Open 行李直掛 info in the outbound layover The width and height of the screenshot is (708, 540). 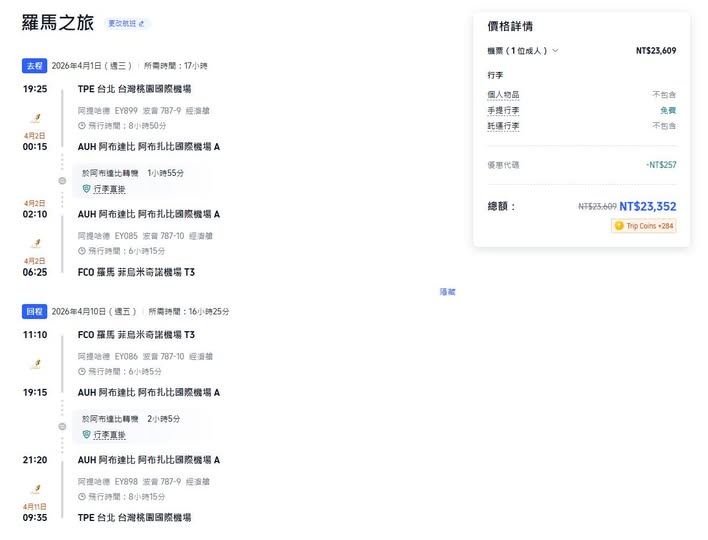pyautogui.click(x=109, y=188)
